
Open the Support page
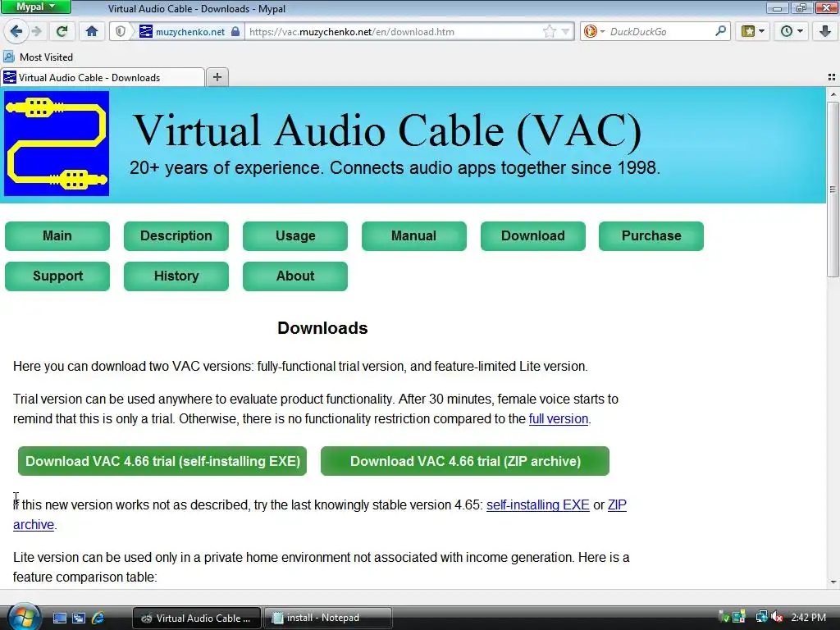pyautogui.click(x=57, y=276)
